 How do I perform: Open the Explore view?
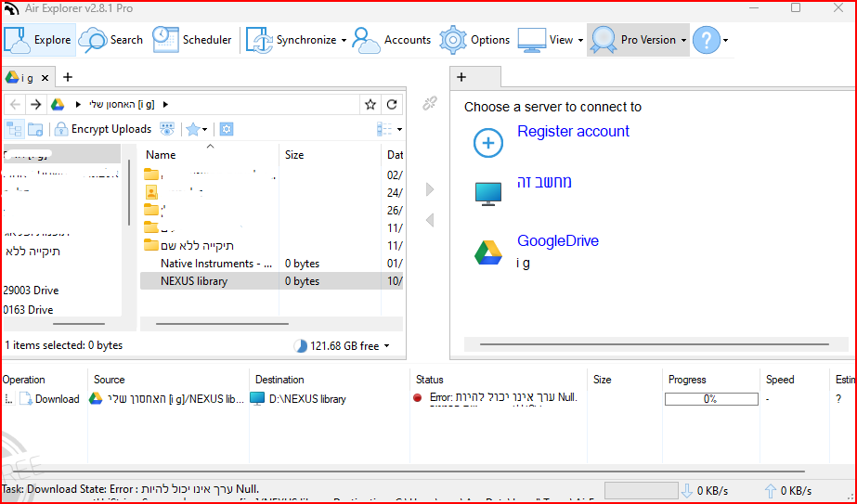pyautogui.click(x=39, y=40)
